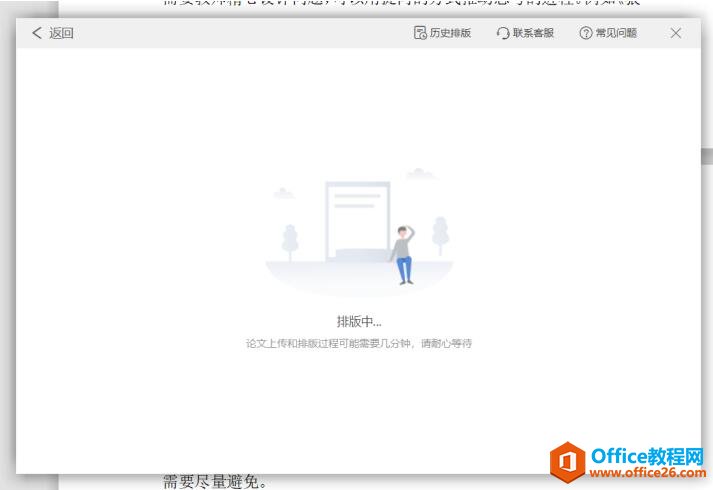The image size is (713, 490).
Task: Click the 论文上传和排版过程 hint text
Action: (x=359, y=343)
